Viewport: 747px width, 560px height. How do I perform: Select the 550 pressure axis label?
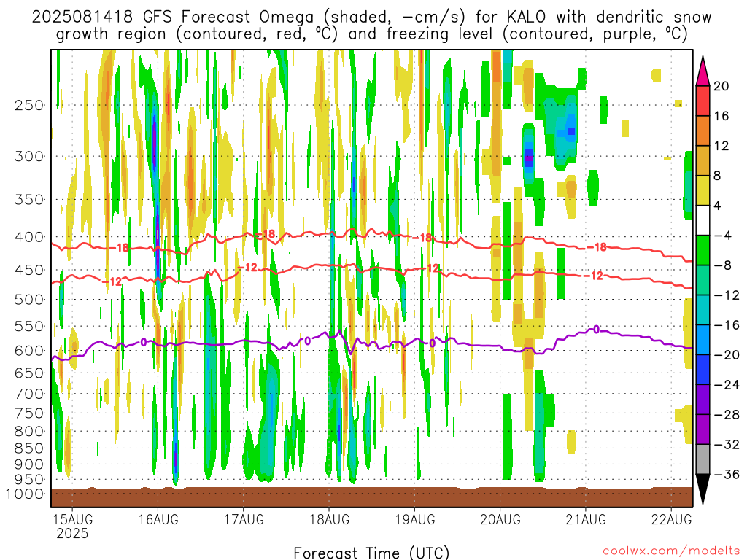pos(29,326)
